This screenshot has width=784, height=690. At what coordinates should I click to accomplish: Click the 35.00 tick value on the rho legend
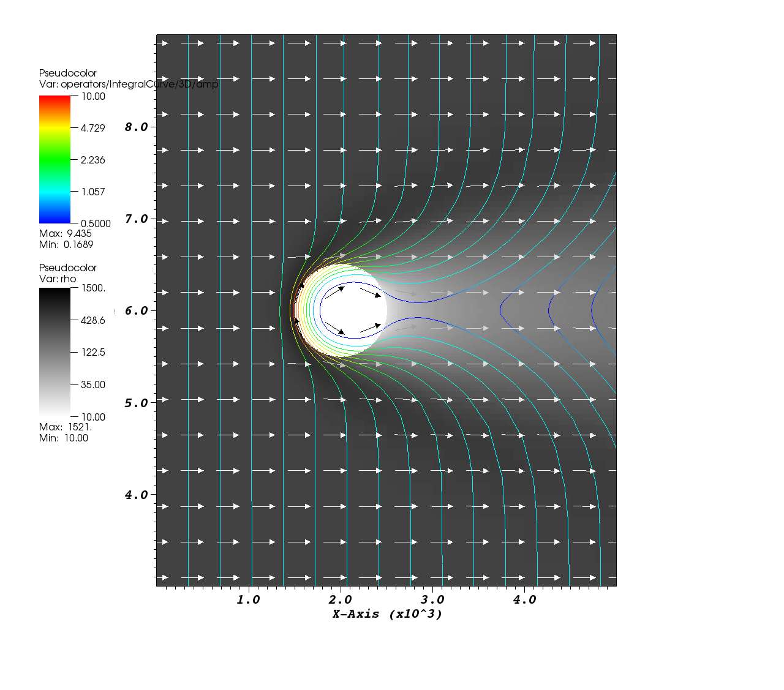[93, 384]
